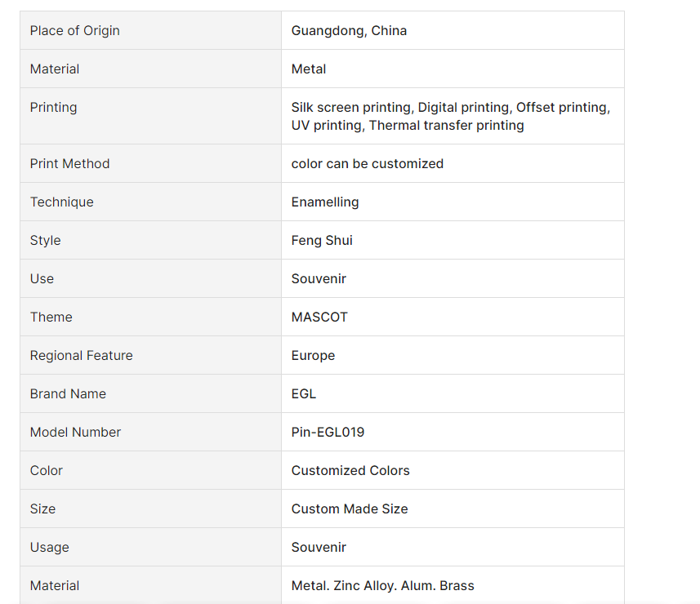Select the "Print Method" label
This screenshot has height=604, width=700.
(x=69, y=164)
